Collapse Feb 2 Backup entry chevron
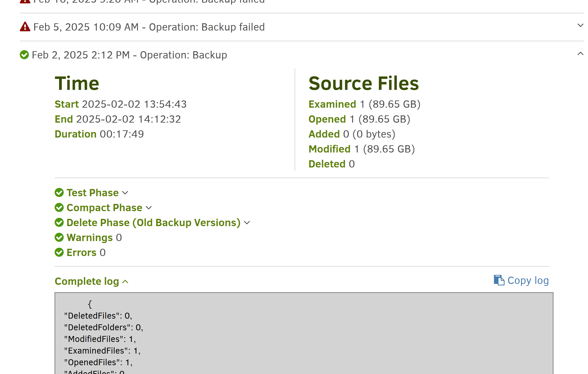588x374 pixels. 580,54
